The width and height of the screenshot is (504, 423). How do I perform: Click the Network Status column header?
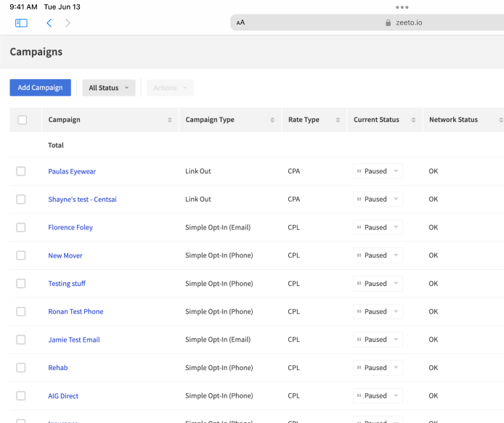453,120
